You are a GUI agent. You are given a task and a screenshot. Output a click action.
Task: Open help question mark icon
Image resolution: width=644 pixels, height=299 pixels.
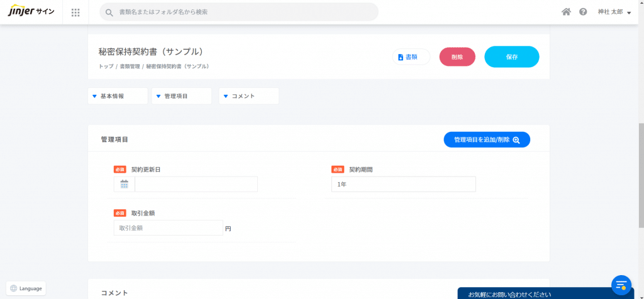[583, 12]
